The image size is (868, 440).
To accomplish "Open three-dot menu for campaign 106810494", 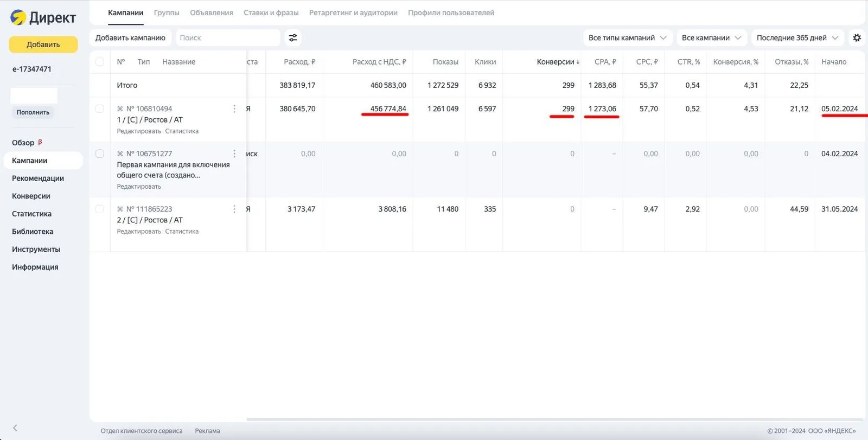I will point(234,109).
